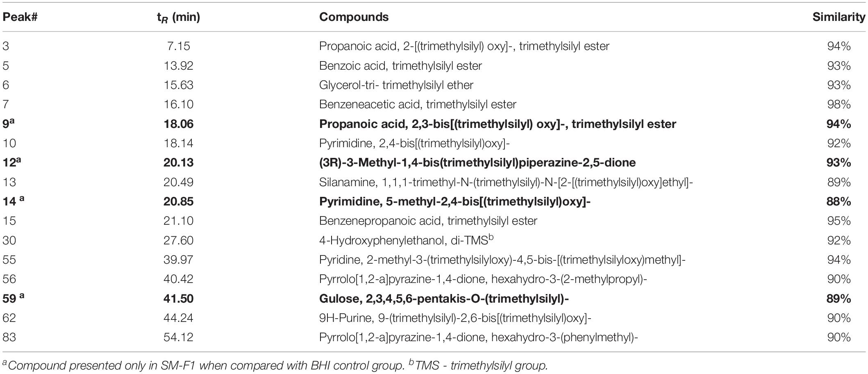Screen dimensions: 868x374
Task: Click the retention time 54.12 value
Action: [178, 338]
